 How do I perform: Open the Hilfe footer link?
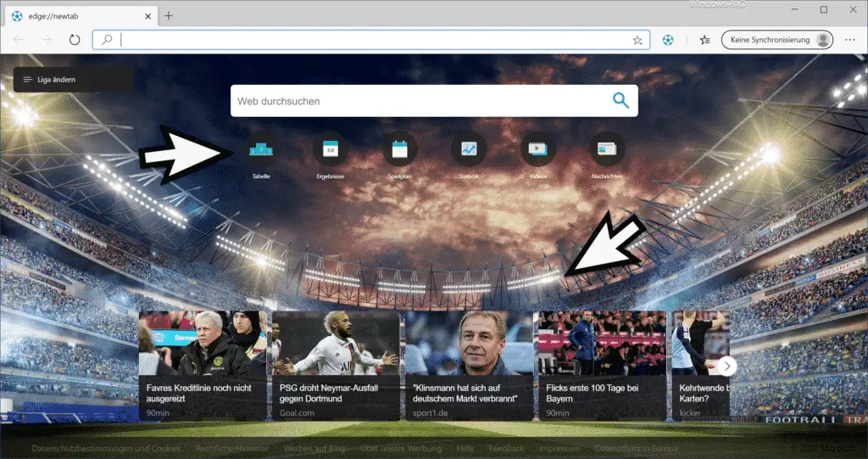point(465,449)
